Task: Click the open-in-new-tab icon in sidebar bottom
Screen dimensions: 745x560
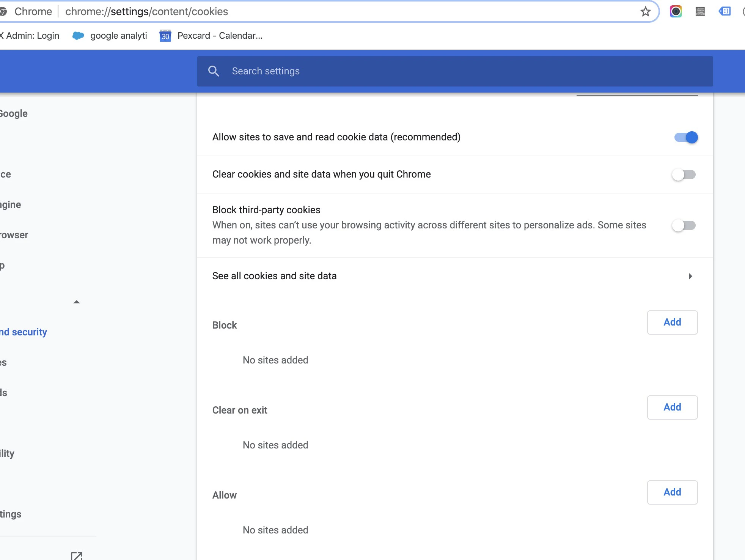Action: point(76,556)
